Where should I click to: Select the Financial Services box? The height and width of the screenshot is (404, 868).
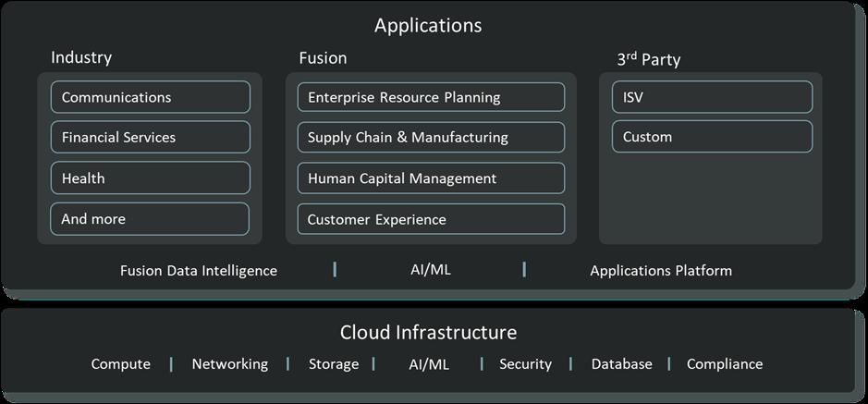coord(150,138)
